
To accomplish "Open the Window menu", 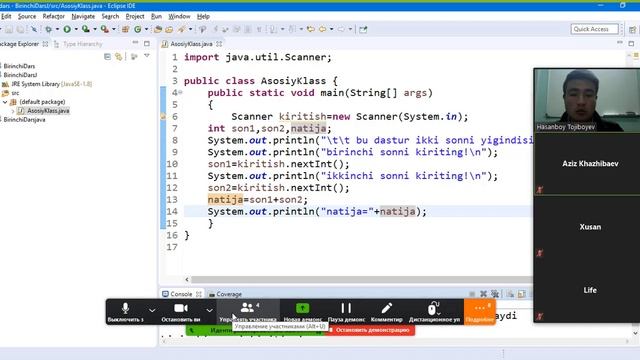I will click(179, 16).
